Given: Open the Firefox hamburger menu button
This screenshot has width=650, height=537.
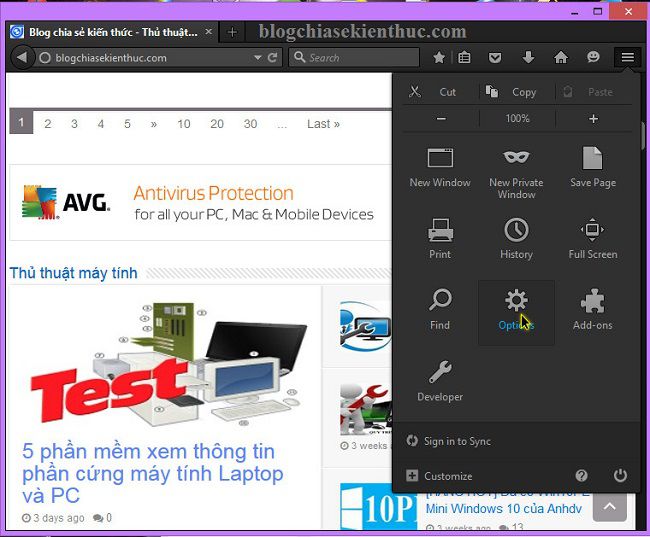Looking at the screenshot, I should 627,57.
